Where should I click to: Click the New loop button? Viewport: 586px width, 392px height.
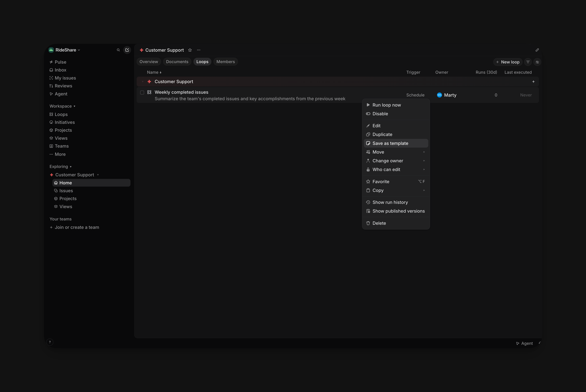[x=508, y=62]
